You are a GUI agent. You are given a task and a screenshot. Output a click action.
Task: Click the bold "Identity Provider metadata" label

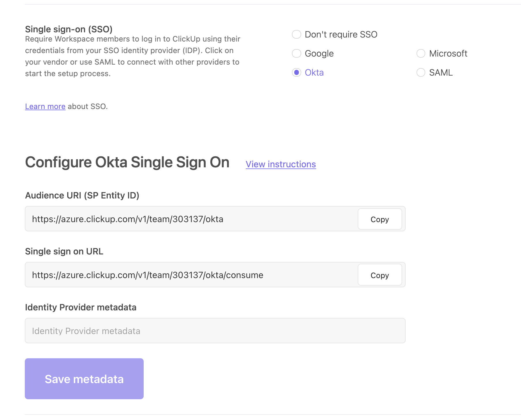click(81, 307)
